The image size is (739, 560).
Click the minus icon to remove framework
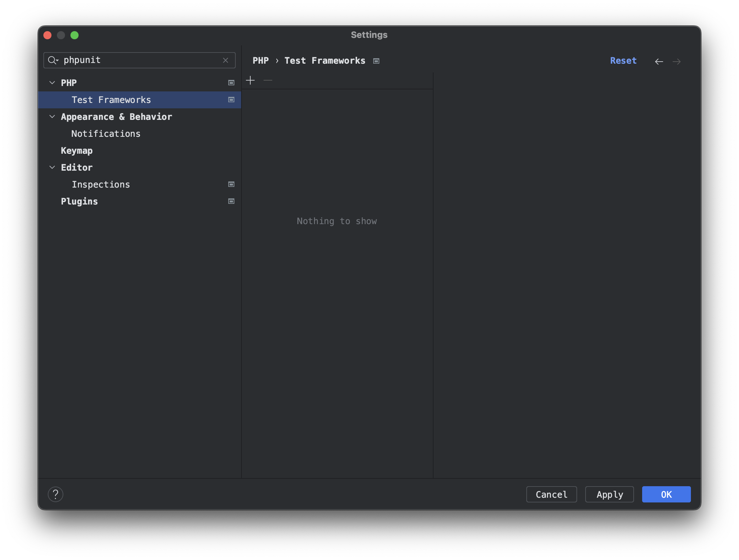pos(268,80)
